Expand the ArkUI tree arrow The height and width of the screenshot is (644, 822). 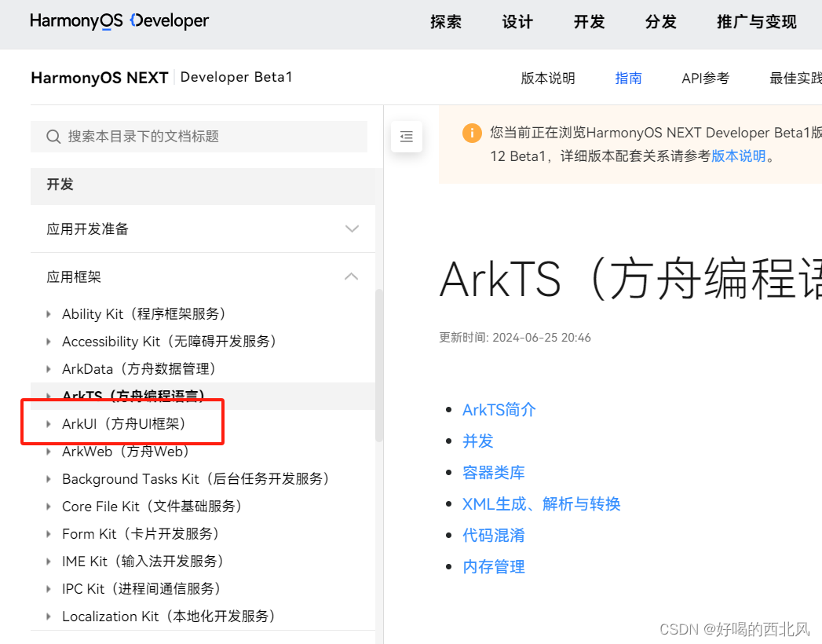pyautogui.click(x=48, y=424)
